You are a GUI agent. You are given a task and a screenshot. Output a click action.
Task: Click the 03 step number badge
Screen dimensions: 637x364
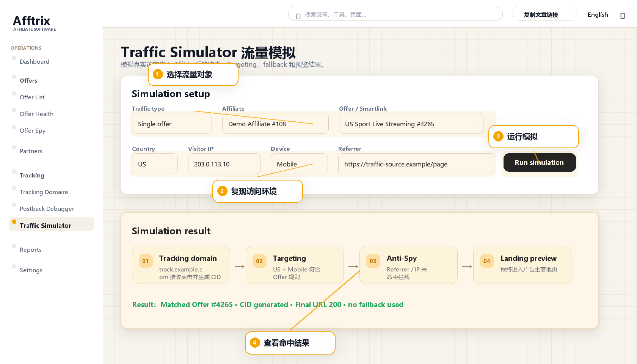373,261
